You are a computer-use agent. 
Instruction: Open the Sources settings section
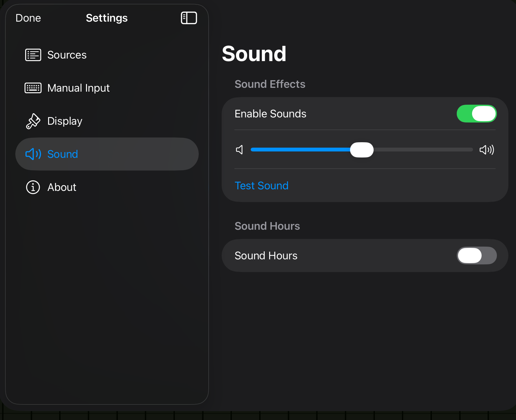click(67, 55)
